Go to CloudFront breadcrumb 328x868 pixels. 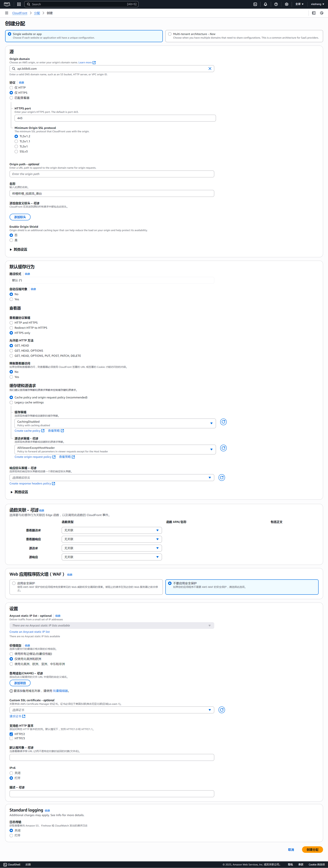tap(19, 13)
